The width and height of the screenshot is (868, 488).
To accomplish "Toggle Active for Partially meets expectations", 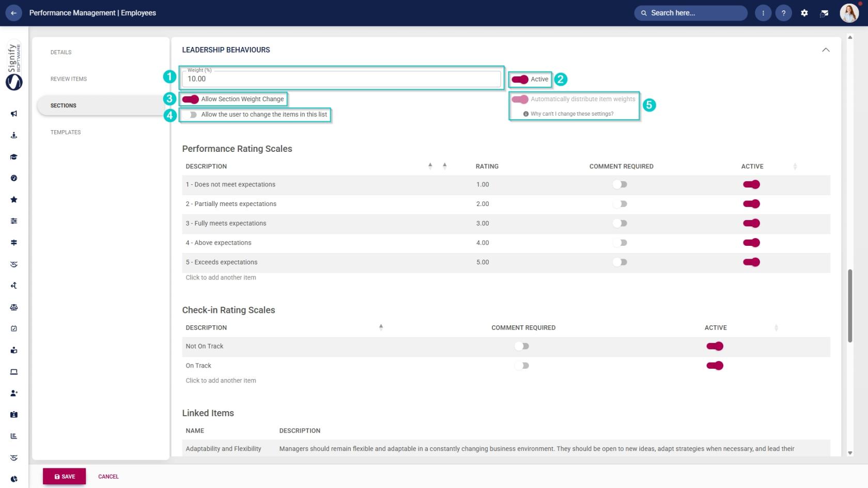I will click(x=751, y=204).
